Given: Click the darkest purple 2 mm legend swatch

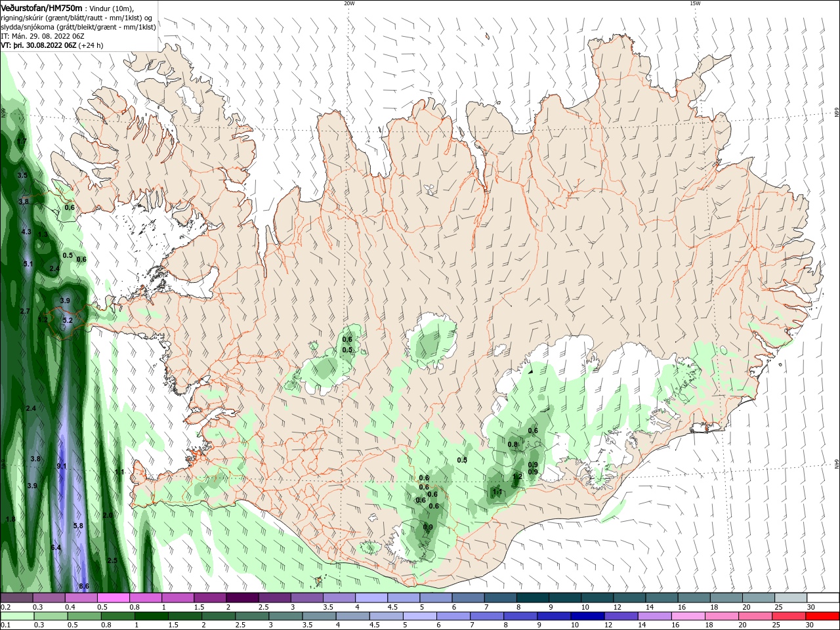Looking at the screenshot, I should click(x=242, y=598).
